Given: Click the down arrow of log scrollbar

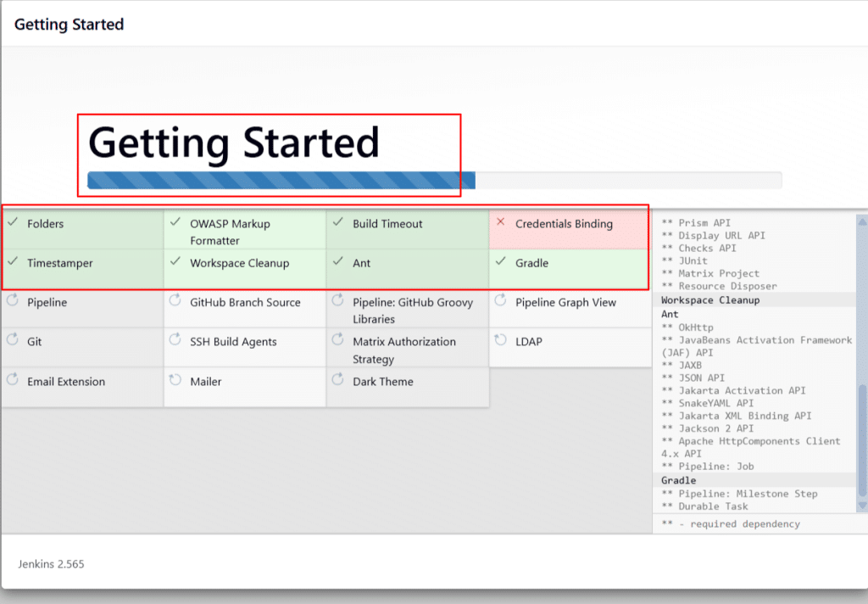Looking at the screenshot, I should click(862, 506).
